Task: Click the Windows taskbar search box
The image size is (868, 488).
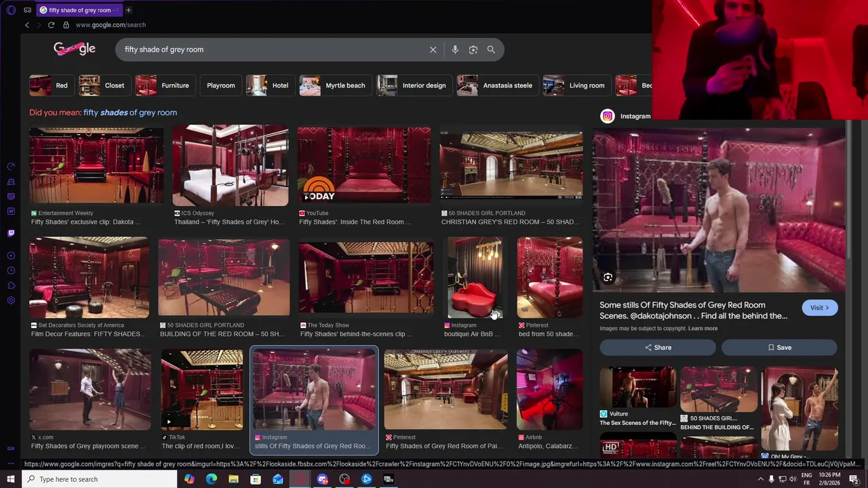Action: [98, 479]
